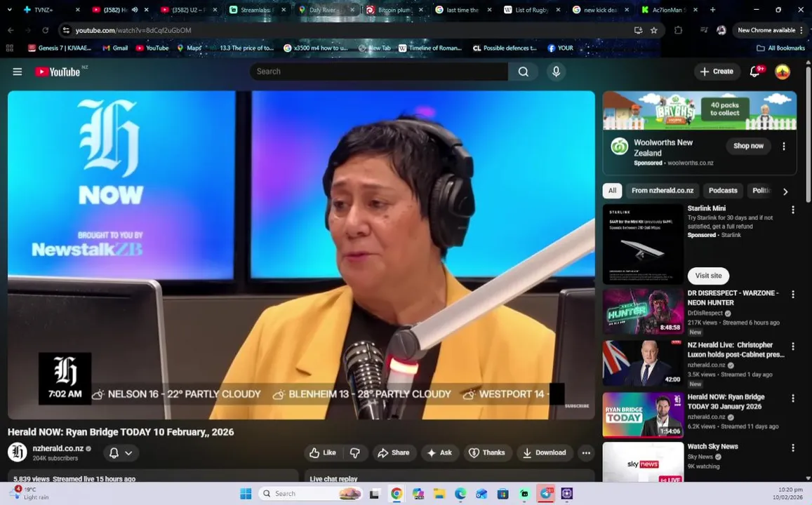Click the Windows taskbar search box

point(310,494)
